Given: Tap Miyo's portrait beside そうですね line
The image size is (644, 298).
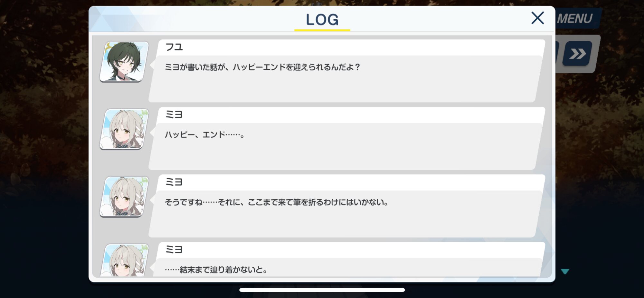Looking at the screenshot, I should (124, 196).
